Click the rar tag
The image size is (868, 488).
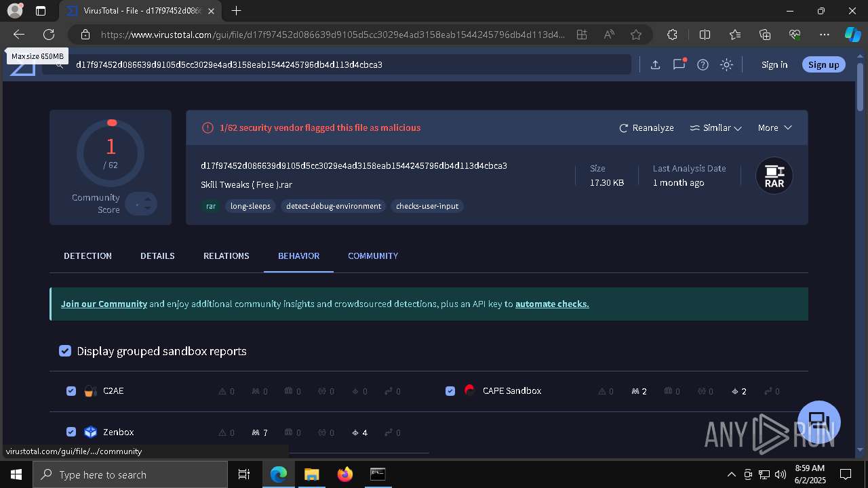click(211, 206)
